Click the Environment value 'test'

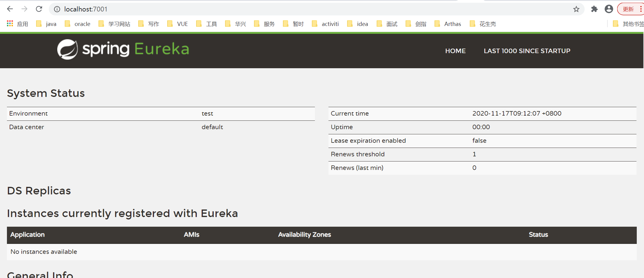pos(207,113)
